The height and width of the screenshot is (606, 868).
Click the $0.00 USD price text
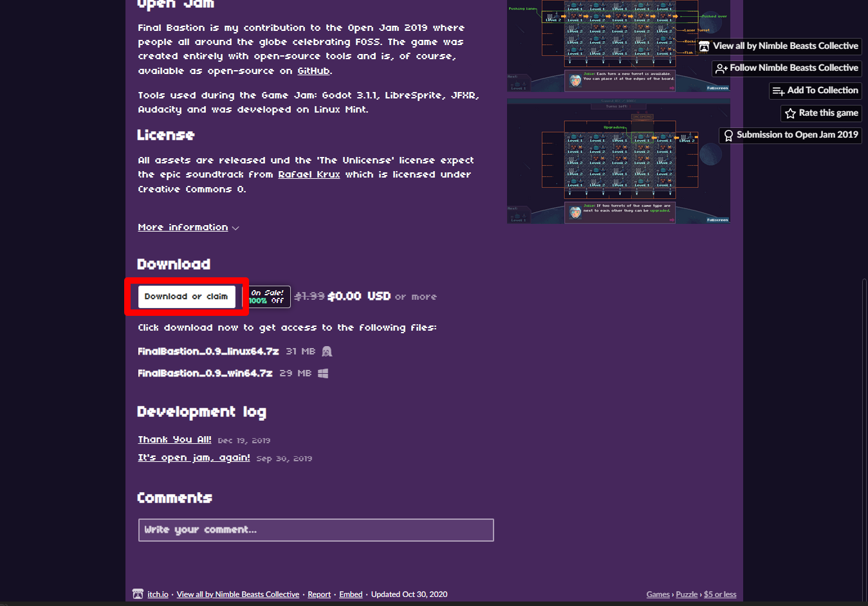click(x=359, y=297)
